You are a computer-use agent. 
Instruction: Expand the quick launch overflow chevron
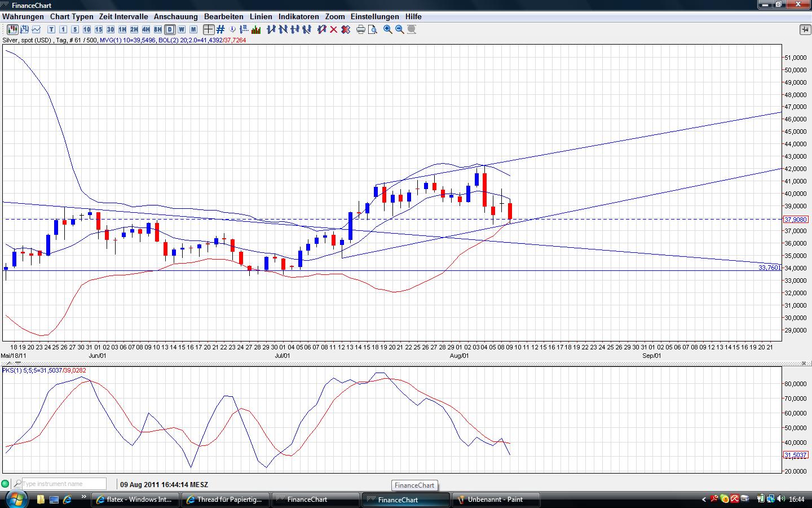coord(85,497)
